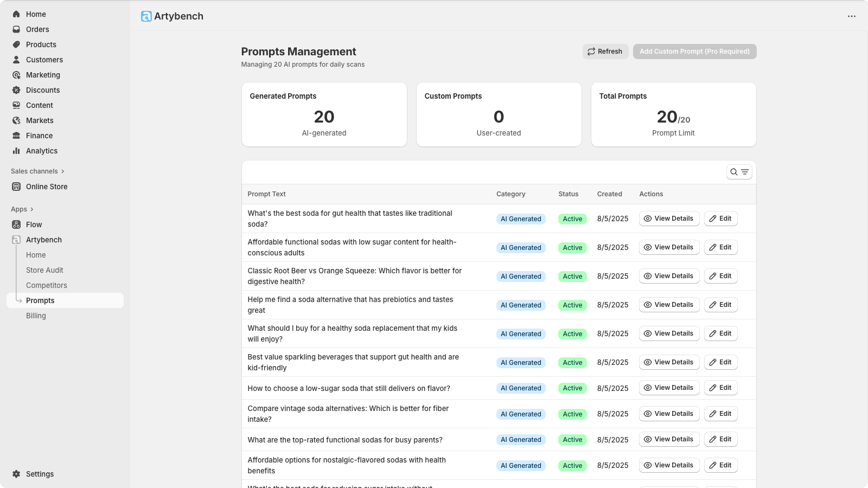Expand the Sales channels section
The image size is (868, 488).
(37, 171)
